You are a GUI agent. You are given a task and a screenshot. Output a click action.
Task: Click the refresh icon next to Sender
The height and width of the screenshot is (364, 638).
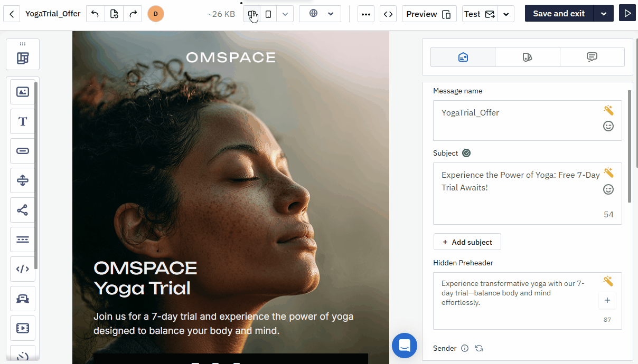click(479, 348)
